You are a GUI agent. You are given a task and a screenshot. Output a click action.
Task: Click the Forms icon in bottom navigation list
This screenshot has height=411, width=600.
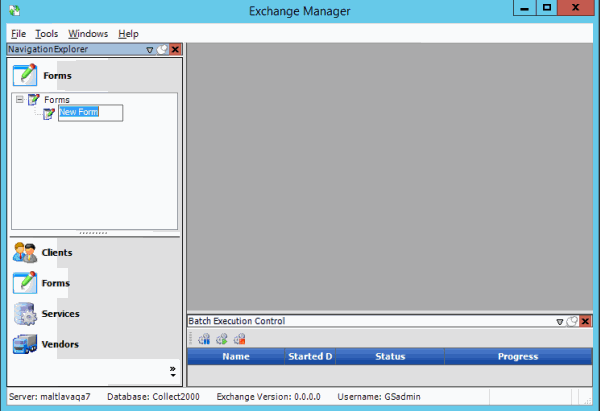[x=25, y=283]
